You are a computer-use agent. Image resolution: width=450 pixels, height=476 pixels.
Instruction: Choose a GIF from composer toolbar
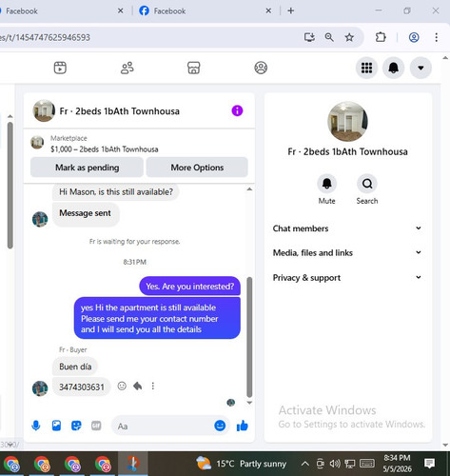click(x=96, y=426)
